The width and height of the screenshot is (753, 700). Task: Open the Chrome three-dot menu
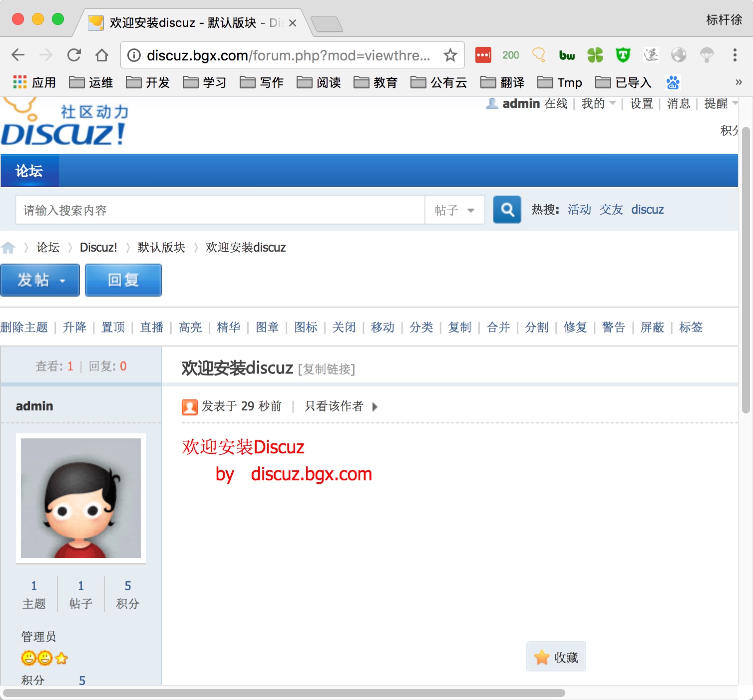click(x=735, y=55)
